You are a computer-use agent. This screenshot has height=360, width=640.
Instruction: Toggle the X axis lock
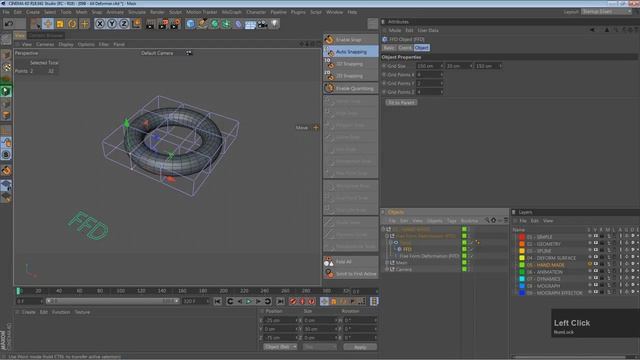click(x=100, y=24)
